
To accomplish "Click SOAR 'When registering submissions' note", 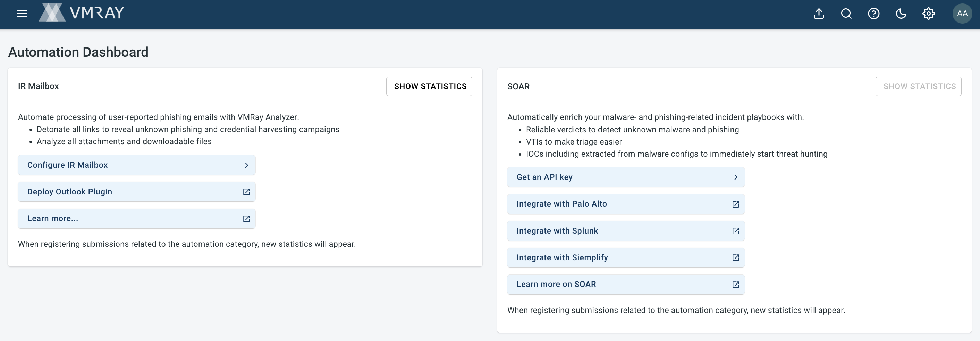I will 676,310.
